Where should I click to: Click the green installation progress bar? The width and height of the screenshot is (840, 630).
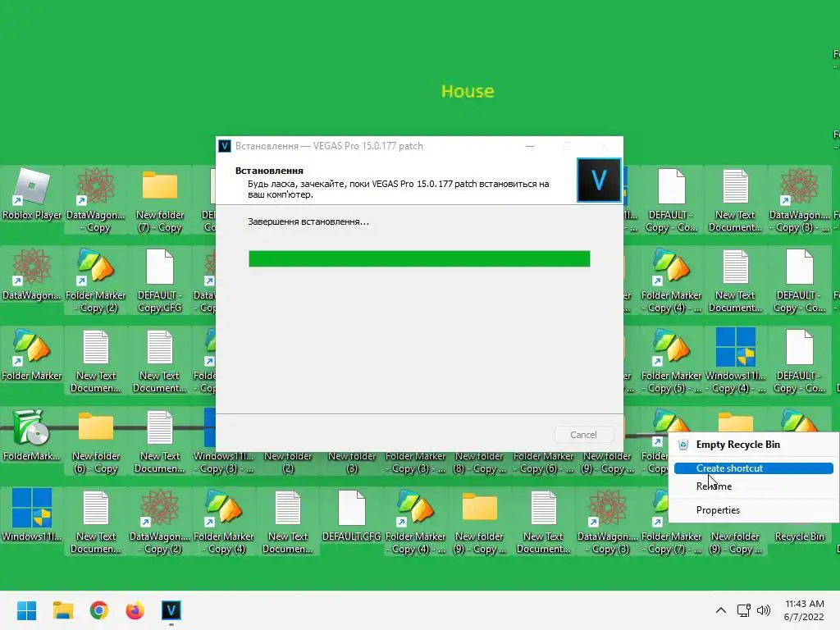[x=419, y=258]
